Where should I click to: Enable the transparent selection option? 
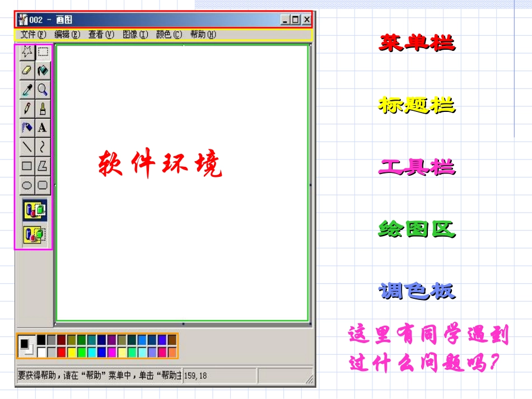coord(35,234)
